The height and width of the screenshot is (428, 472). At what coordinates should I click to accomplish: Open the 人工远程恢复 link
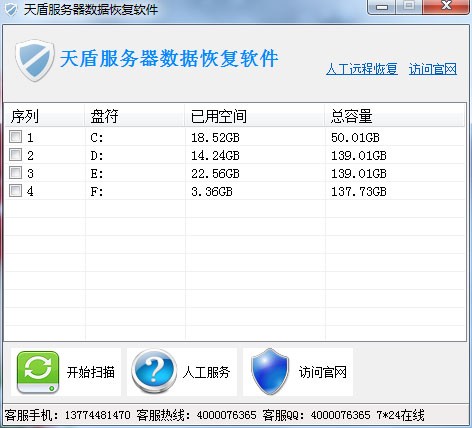click(x=362, y=69)
